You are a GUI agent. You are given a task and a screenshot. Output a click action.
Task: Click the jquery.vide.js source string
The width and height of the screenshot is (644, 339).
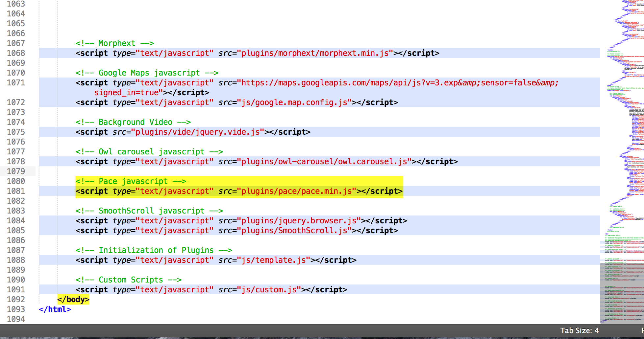point(197,132)
